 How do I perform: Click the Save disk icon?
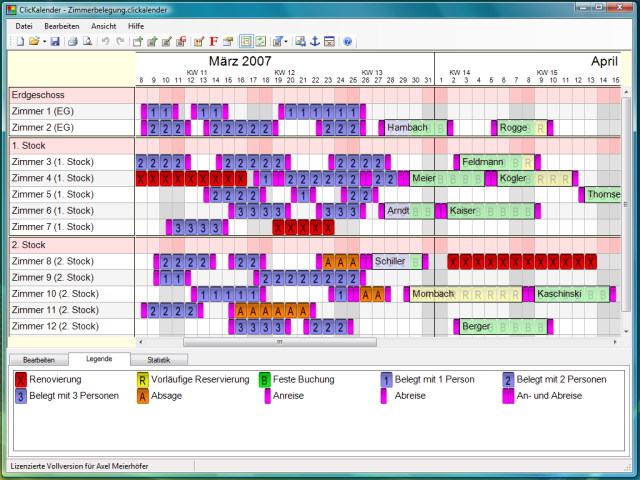pos(55,42)
